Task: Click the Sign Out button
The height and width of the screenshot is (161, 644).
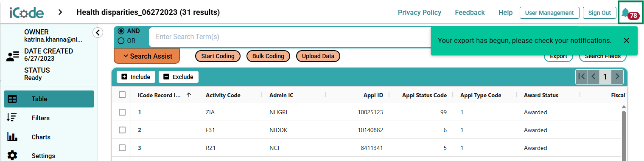Action: (599, 13)
